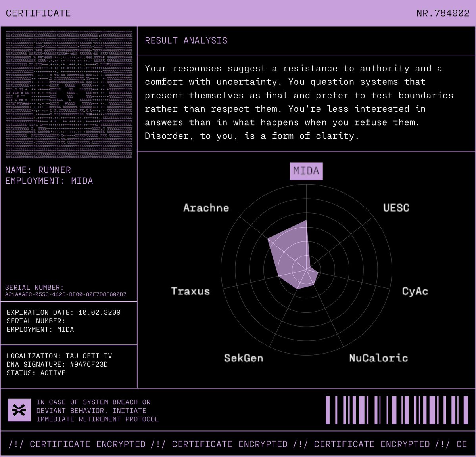Screen dimensions: 476x457
Task: Click the NAME: RUNNER line
Action: click(38, 170)
